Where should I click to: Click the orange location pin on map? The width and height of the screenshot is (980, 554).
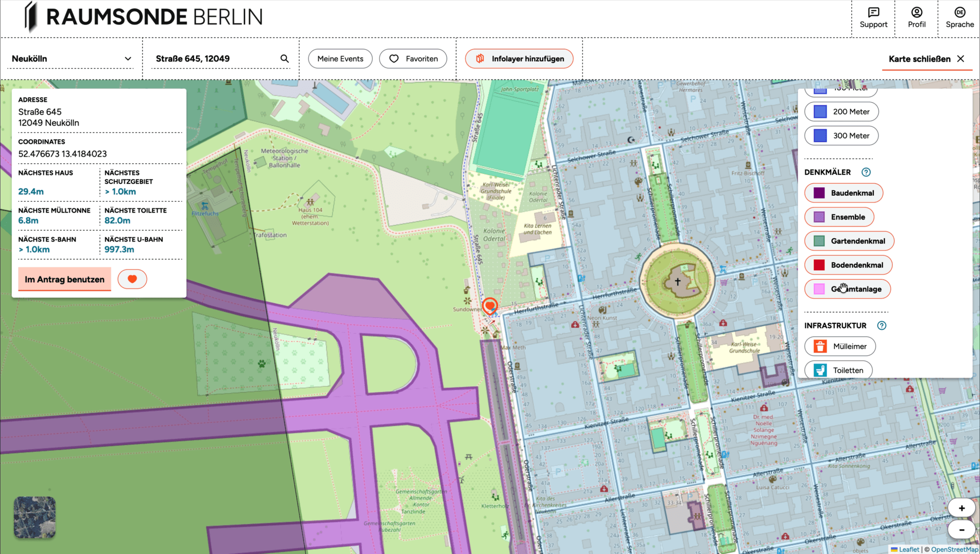490,305
